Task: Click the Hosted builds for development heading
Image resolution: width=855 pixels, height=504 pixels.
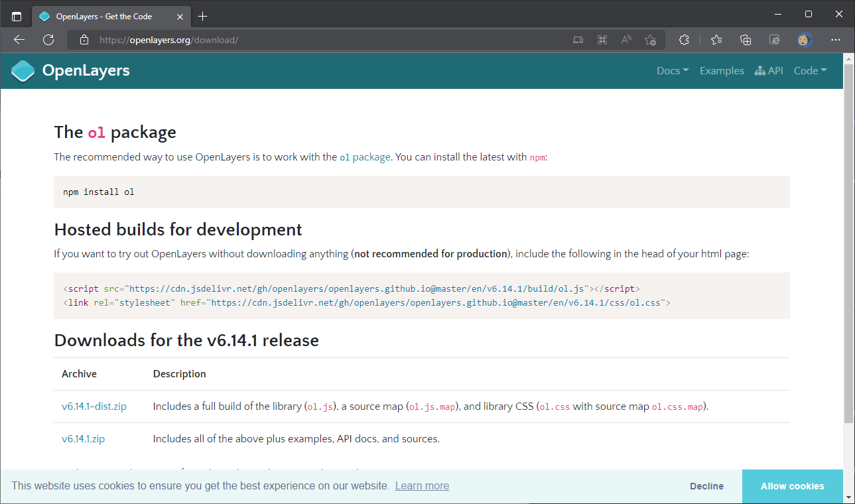Action: click(178, 229)
